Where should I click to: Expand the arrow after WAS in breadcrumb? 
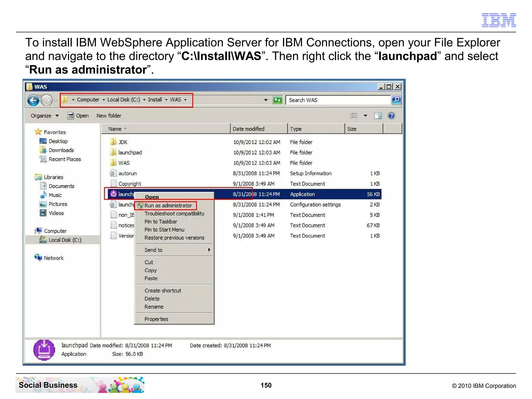(x=185, y=100)
